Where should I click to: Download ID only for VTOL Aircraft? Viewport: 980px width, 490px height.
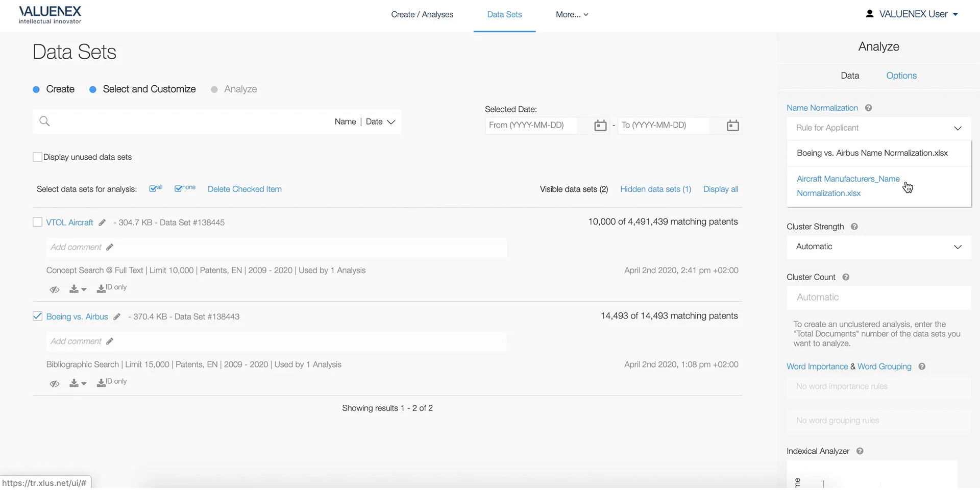[112, 288]
